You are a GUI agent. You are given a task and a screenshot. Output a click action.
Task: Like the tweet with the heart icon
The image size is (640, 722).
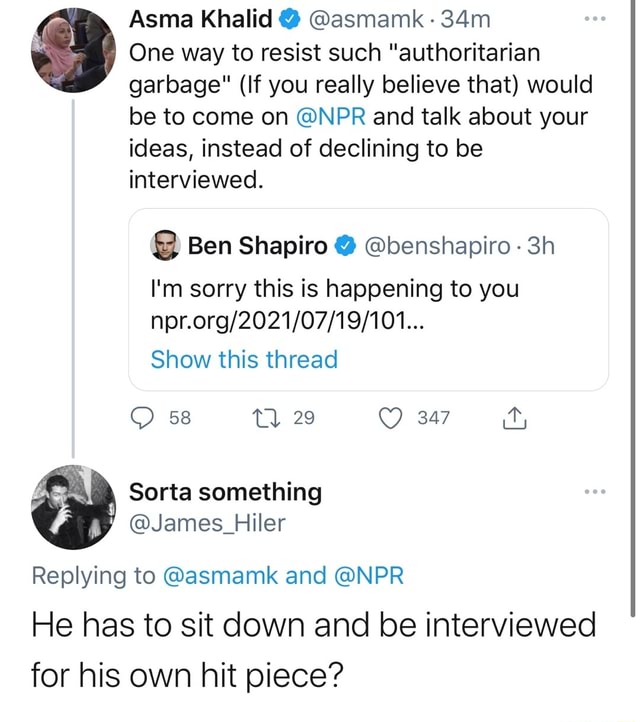[391, 418]
